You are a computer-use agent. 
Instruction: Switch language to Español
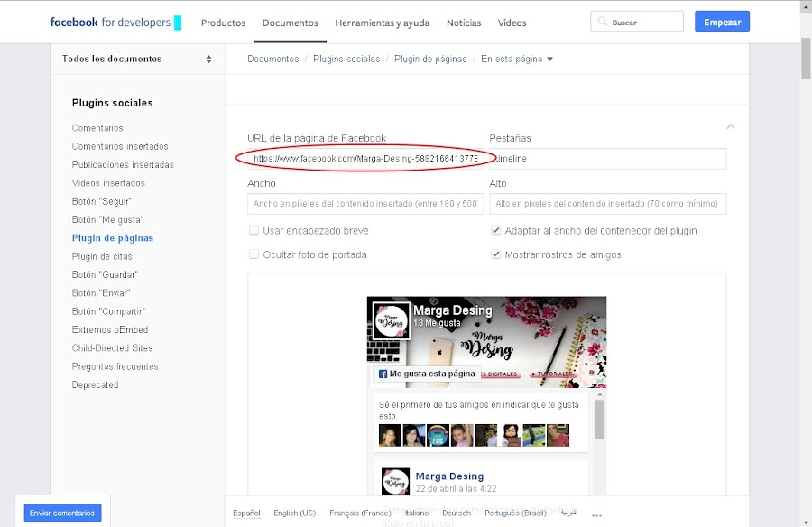[x=246, y=513]
